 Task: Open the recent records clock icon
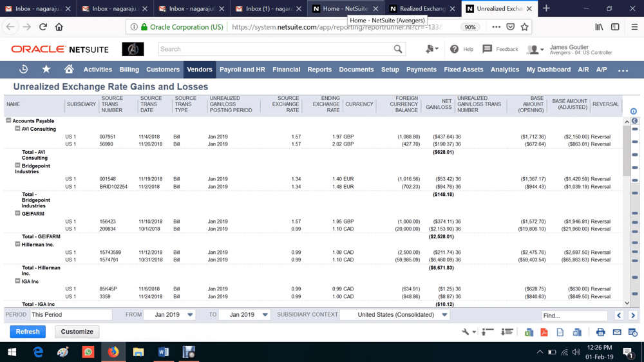pos(23,70)
